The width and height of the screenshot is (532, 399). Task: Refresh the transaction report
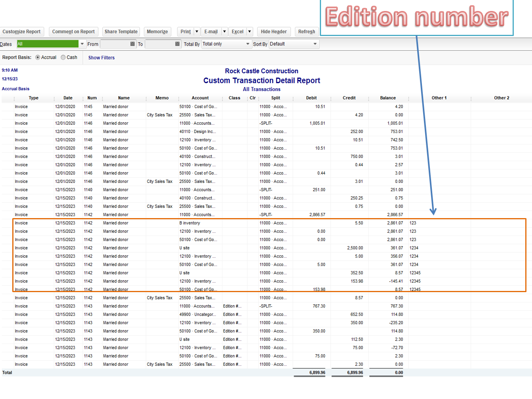(x=306, y=32)
